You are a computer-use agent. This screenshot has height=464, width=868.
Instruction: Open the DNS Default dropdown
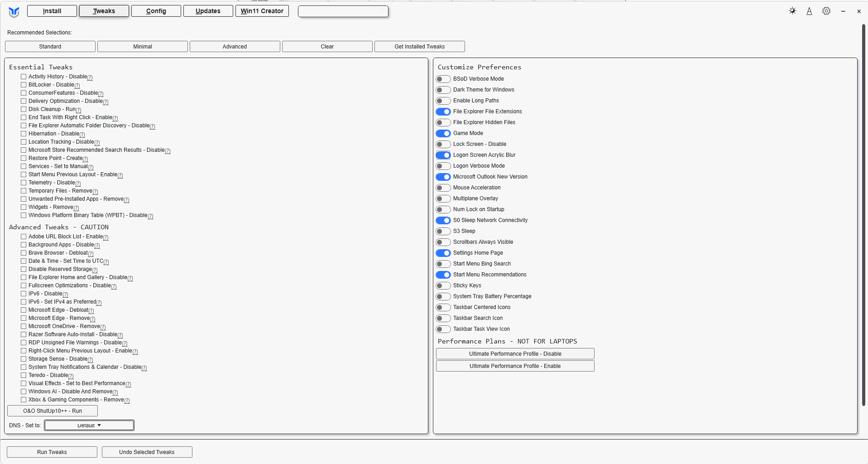click(89, 425)
